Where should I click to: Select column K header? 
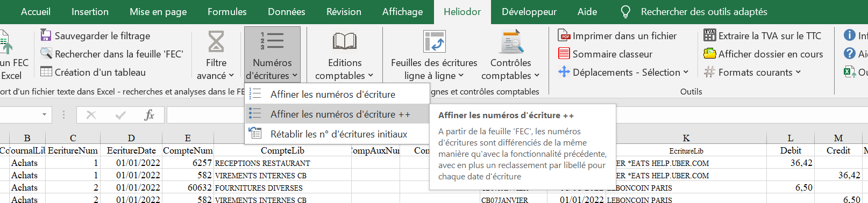pyautogui.click(x=686, y=138)
